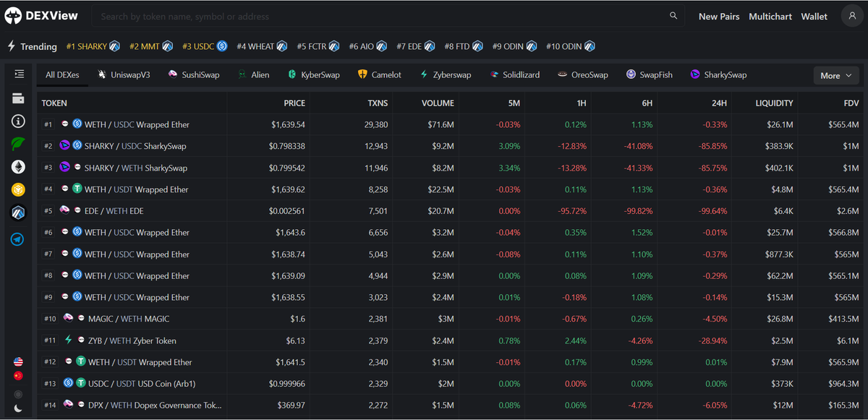Switch language with China flag icon
The image size is (868, 420).
coord(18,376)
